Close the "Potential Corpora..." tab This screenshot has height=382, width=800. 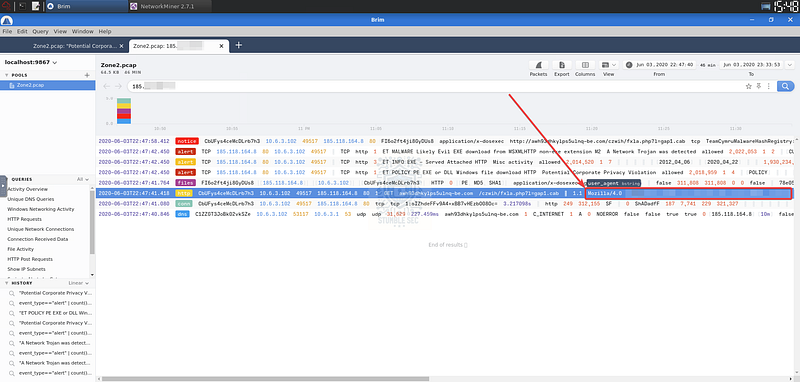[x=121, y=46]
